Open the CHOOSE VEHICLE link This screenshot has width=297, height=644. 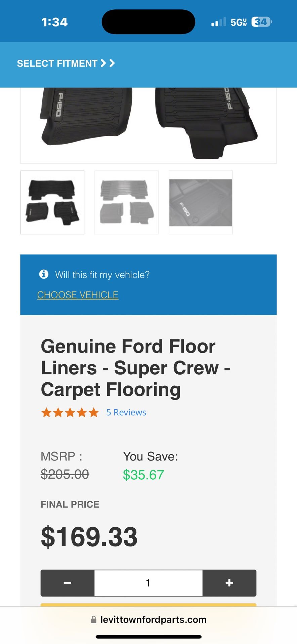(78, 295)
